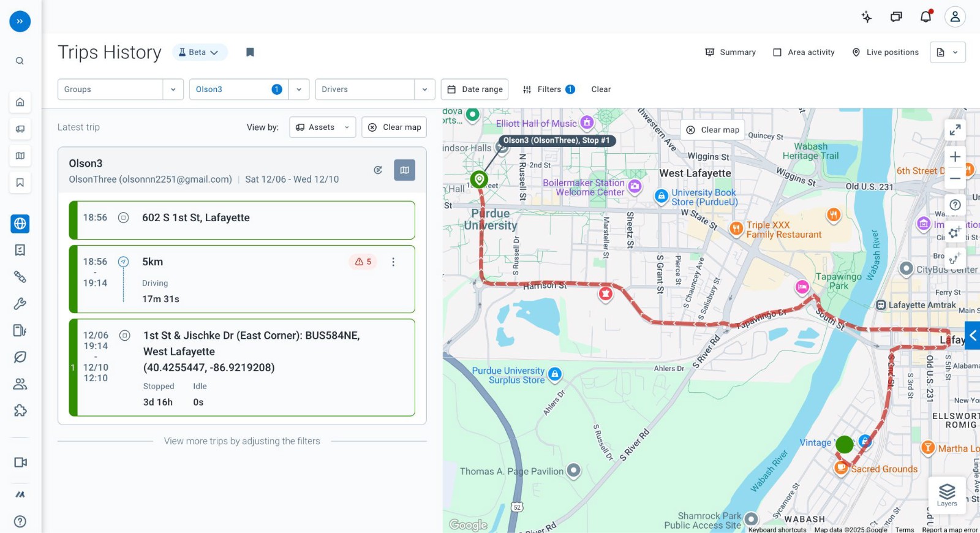Click the Triple XXX Family Restaurant pin

[736, 229]
